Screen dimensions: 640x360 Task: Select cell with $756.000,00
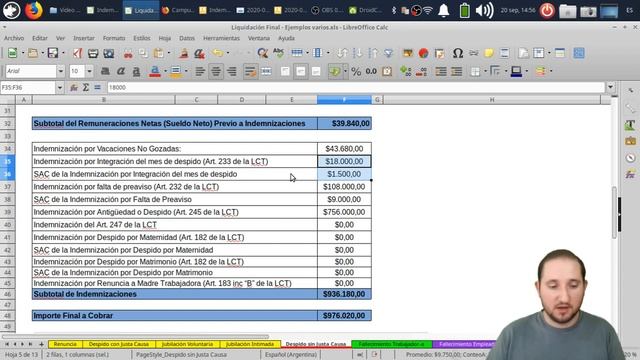344,212
